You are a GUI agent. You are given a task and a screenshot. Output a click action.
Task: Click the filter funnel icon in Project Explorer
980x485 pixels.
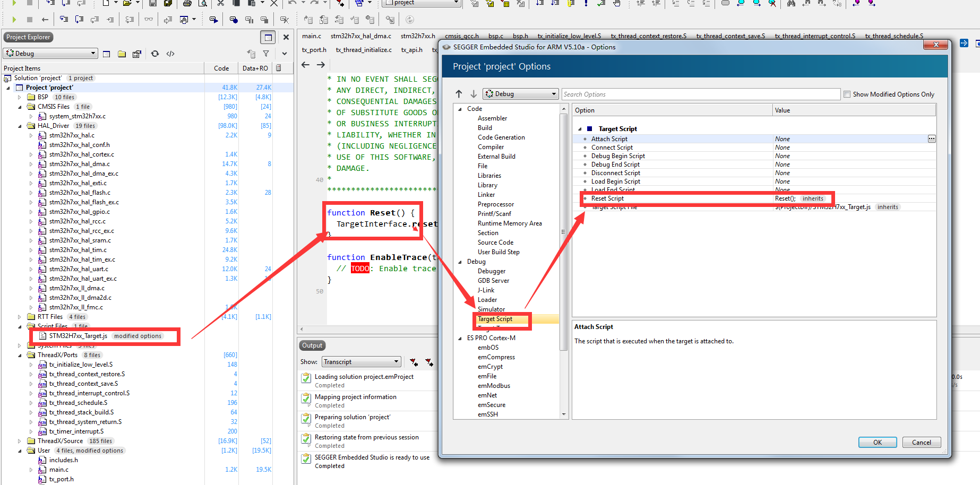(266, 54)
